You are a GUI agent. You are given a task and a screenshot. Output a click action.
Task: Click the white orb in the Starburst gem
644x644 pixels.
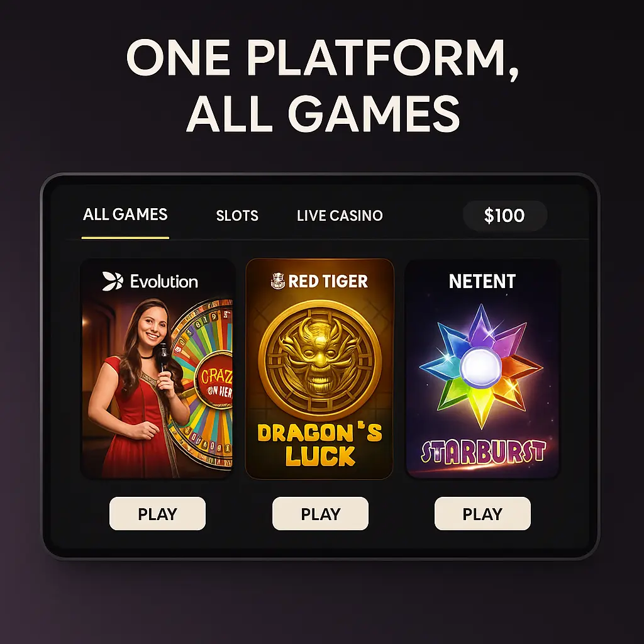click(480, 366)
